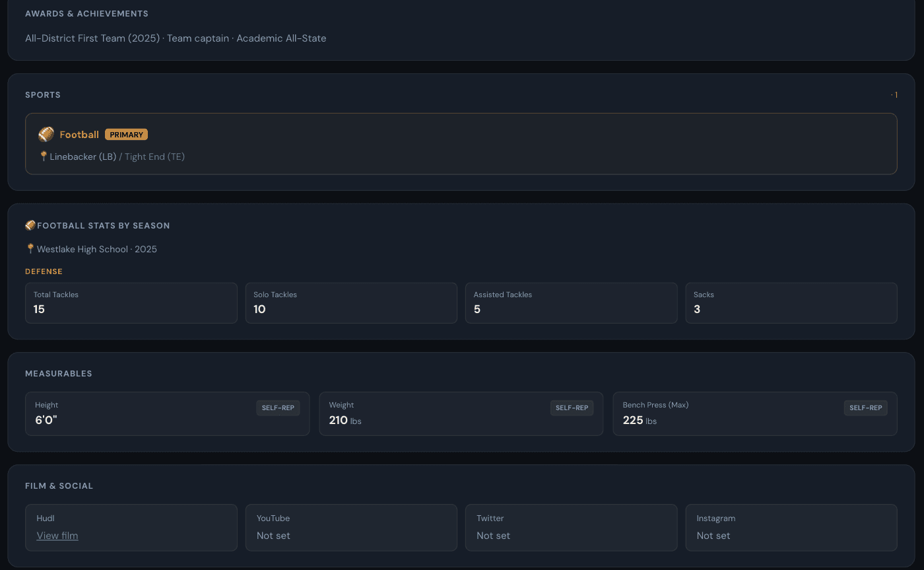The image size is (924, 570).
Task: Click the pin icon before Linebacker (LB)
Action: 44,157
